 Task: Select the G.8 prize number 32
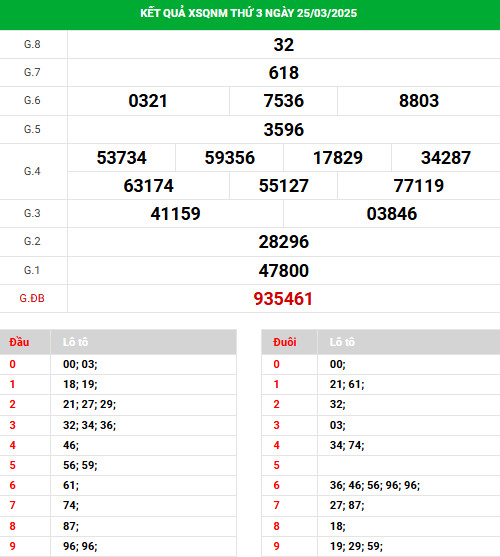(x=284, y=45)
